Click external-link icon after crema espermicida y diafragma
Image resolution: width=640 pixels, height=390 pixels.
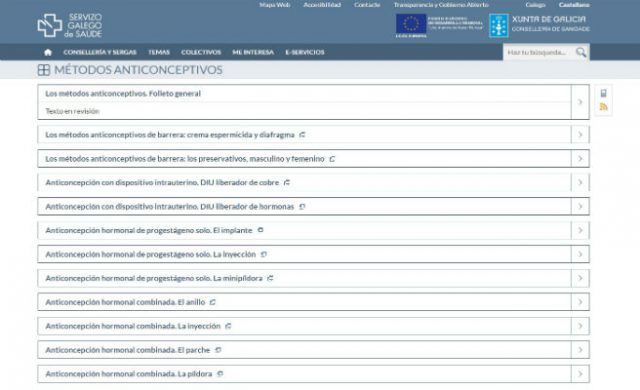click(x=302, y=135)
